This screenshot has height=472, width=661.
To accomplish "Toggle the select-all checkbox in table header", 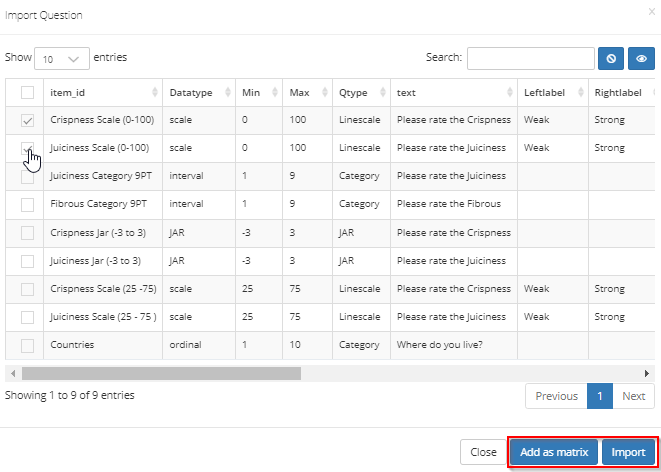I will point(28,93).
